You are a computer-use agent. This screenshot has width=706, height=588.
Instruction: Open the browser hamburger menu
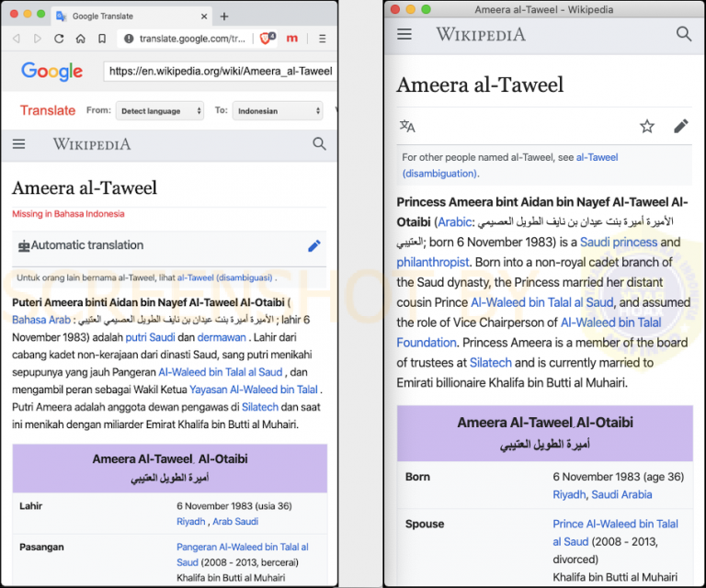pos(323,39)
